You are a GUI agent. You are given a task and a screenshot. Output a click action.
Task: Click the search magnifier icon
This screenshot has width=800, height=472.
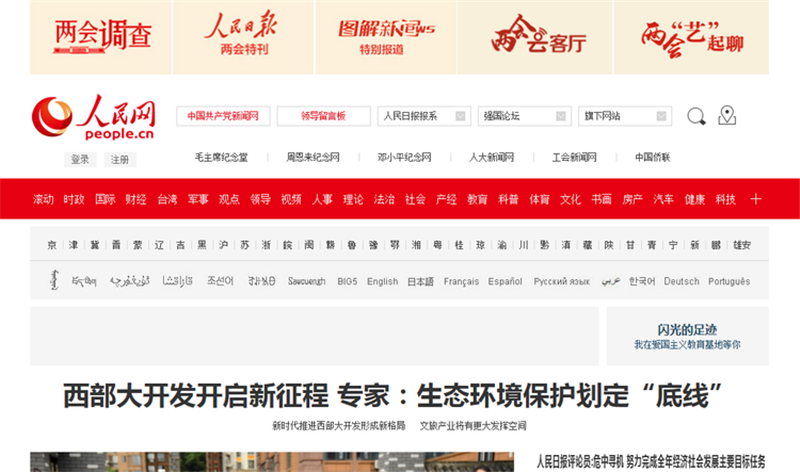696,116
